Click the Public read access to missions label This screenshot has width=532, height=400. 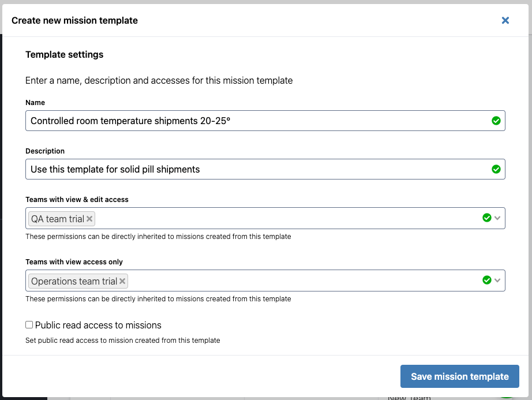coord(98,325)
